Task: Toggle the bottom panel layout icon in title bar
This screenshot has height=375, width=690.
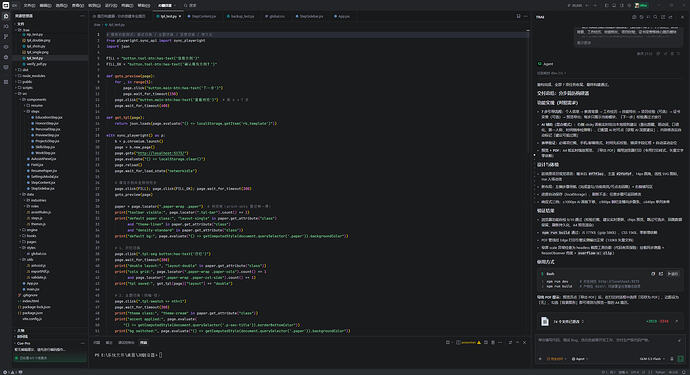Action: point(614,5)
